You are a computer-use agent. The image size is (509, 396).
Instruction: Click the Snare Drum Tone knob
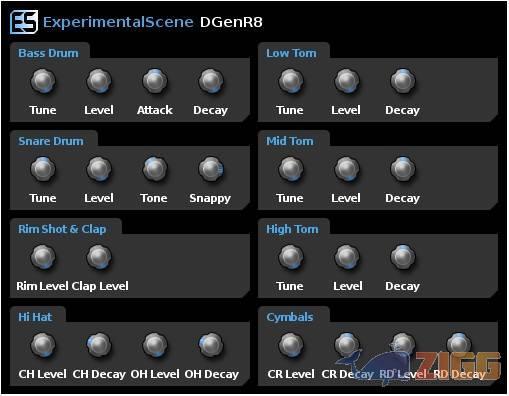coord(155,169)
